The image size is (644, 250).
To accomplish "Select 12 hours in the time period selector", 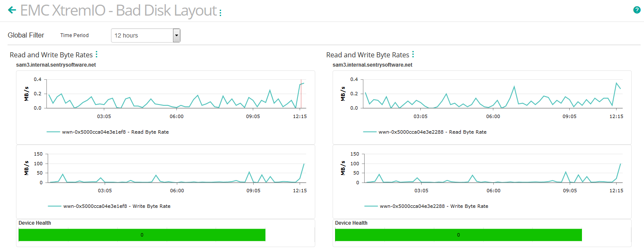I will (x=127, y=35).
